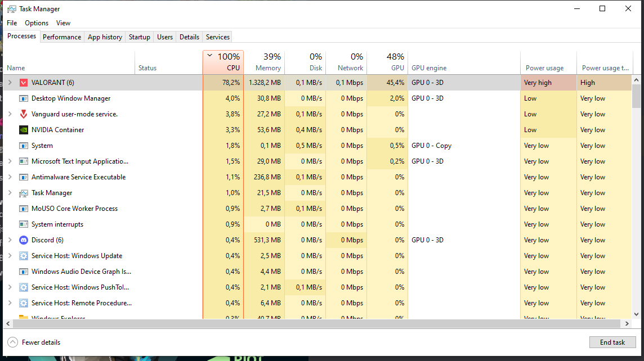This screenshot has height=361, width=644.
Task: Click the Discord process icon
Action: point(24,240)
